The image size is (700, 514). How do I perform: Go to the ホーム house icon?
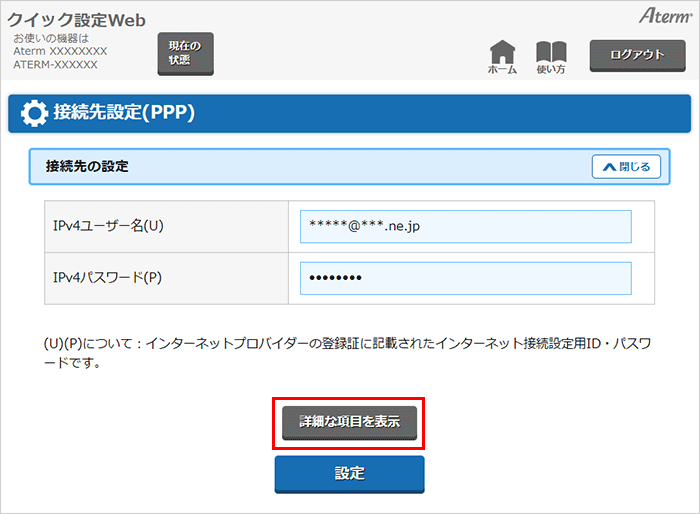point(502,56)
